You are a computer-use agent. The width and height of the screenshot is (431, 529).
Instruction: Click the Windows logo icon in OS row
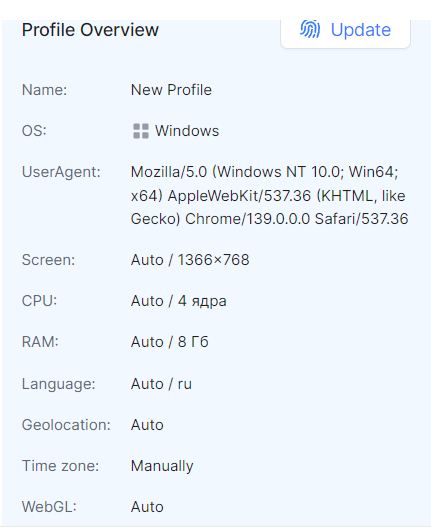click(141, 131)
